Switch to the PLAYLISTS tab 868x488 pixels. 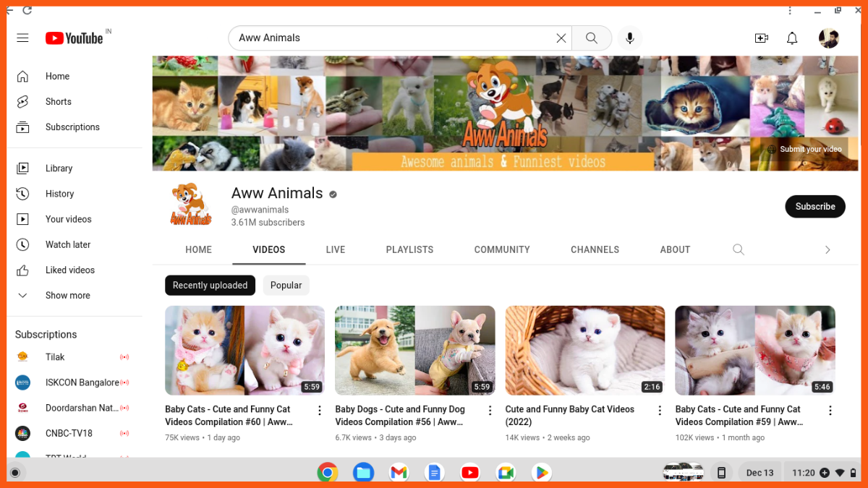(x=409, y=249)
